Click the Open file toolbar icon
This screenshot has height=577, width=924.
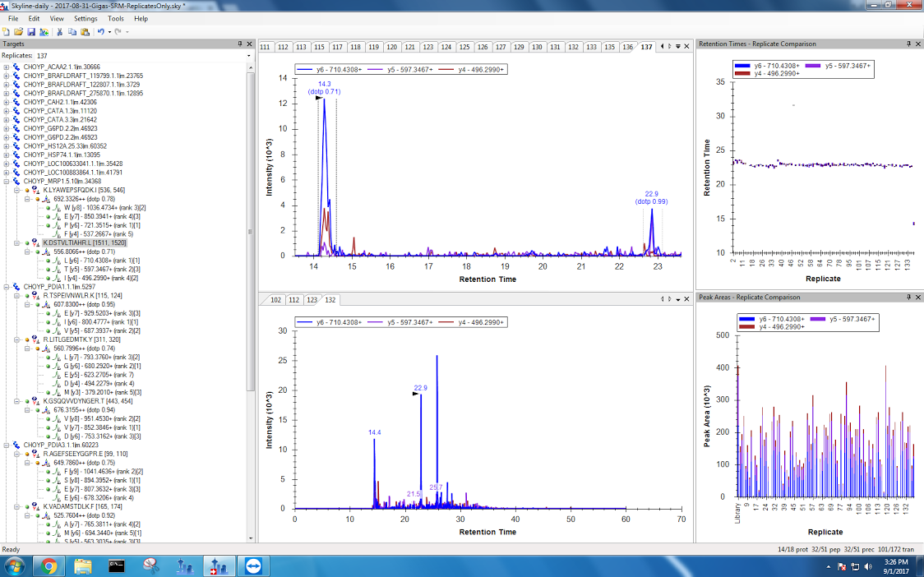19,31
